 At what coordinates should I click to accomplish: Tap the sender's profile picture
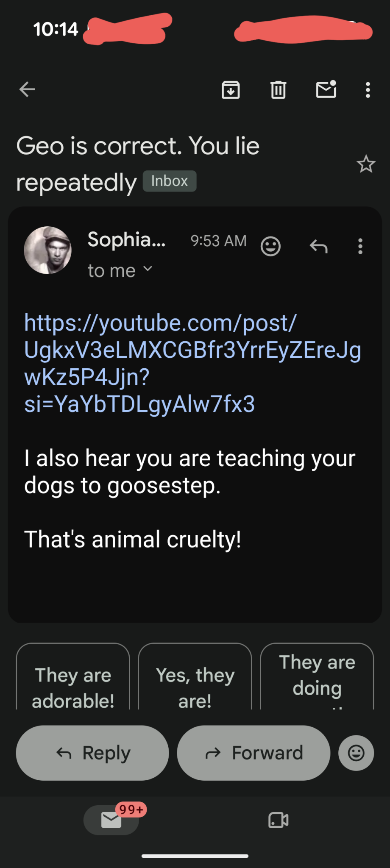point(47,250)
